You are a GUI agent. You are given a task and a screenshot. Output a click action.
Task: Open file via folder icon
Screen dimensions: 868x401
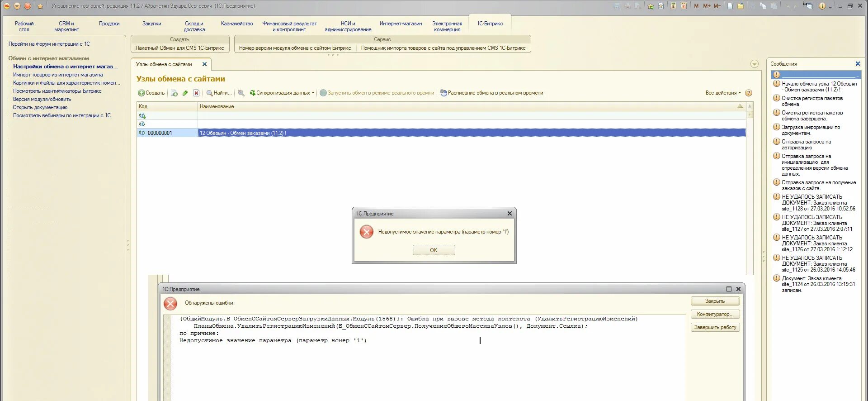pos(741,6)
